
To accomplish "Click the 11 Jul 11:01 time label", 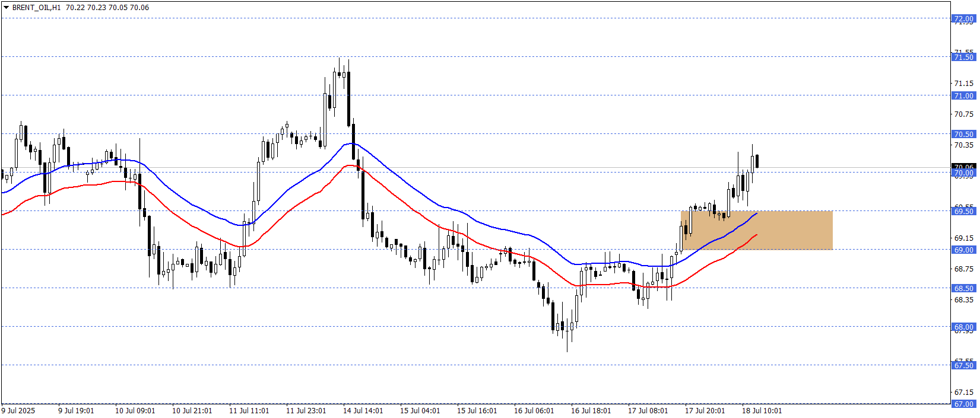I will (249, 410).
